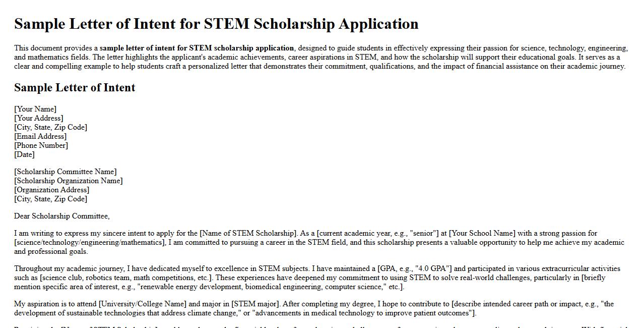The height and width of the screenshot is (328, 644).
Task: Click the 'Sample Letter of Intent' subheading
Action: tap(75, 88)
